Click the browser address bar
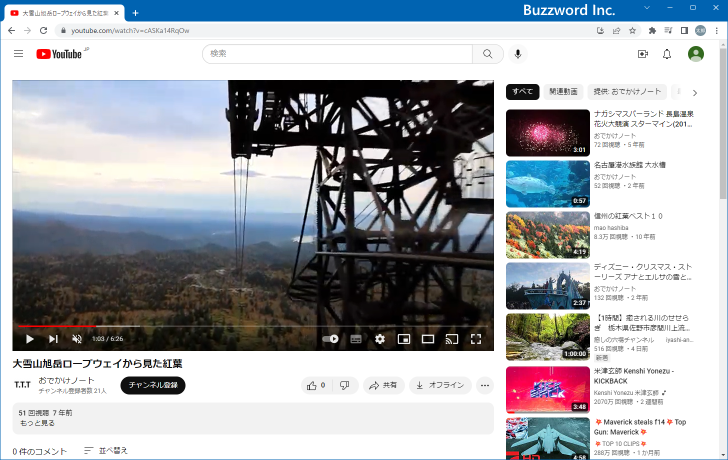 point(325,31)
